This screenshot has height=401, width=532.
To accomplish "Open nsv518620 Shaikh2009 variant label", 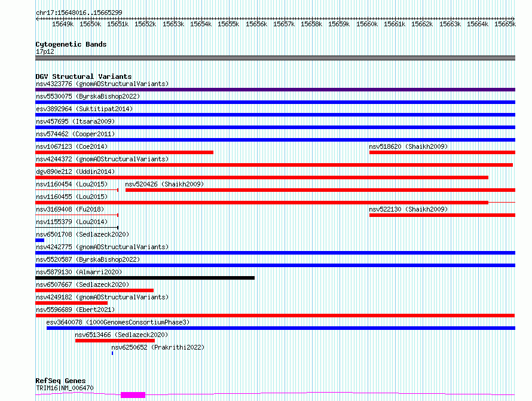I will [x=408, y=146].
